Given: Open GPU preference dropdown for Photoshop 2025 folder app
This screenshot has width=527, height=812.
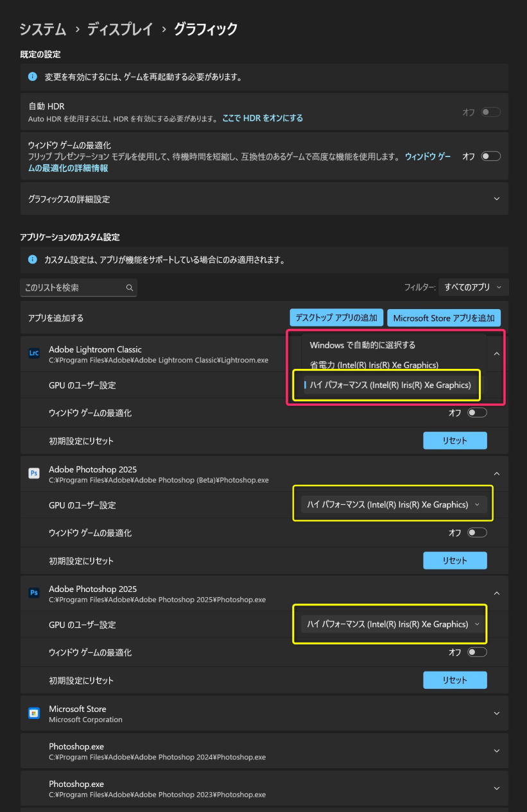Looking at the screenshot, I should tap(393, 624).
